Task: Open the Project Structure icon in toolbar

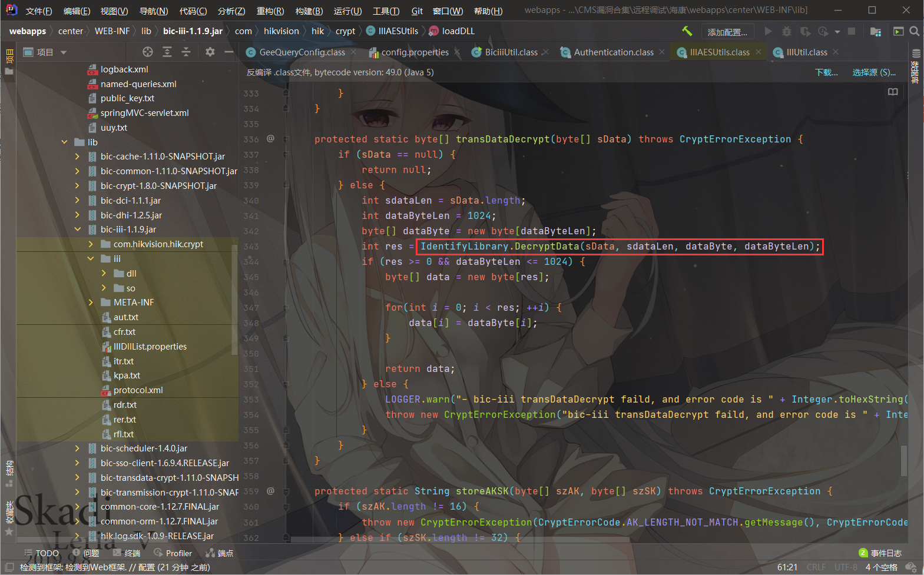Action: click(x=876, y=31)
